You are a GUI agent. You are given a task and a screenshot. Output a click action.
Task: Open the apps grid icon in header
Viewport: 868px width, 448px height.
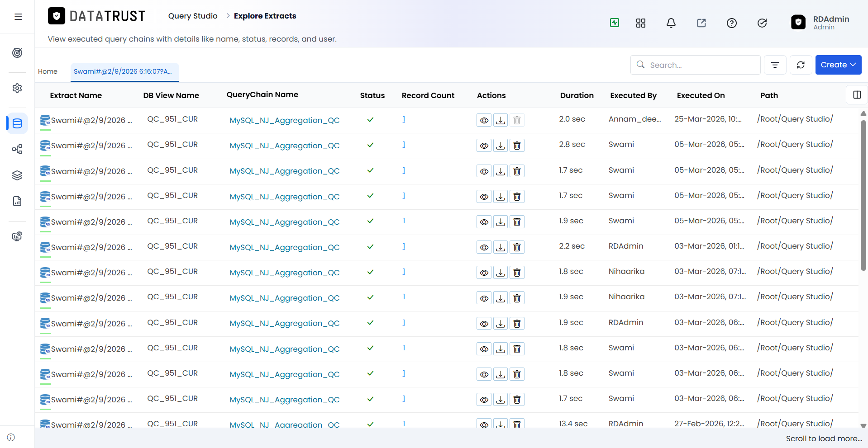click(641, 23)
